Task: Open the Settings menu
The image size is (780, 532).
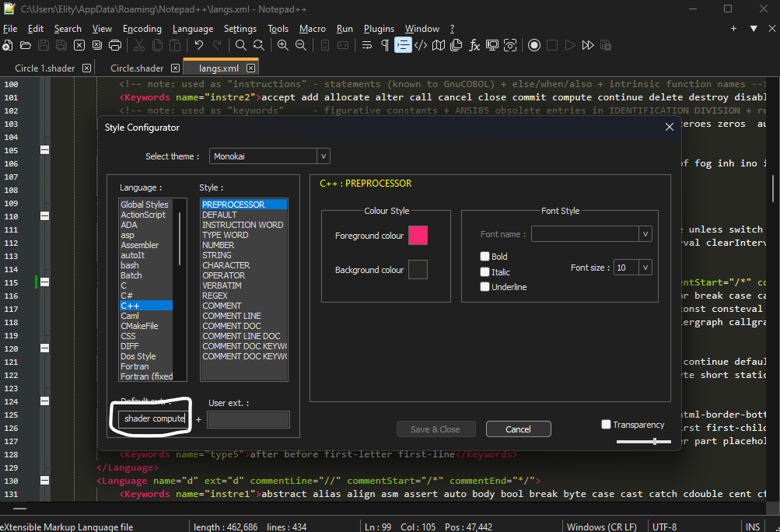Action: [x=240, y=29]
